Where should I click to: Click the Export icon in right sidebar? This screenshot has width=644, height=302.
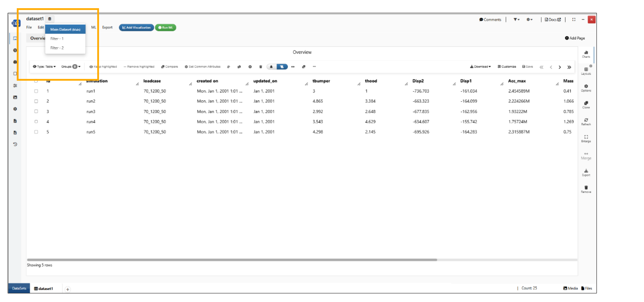pyautogui.click(x=586, y=172)
